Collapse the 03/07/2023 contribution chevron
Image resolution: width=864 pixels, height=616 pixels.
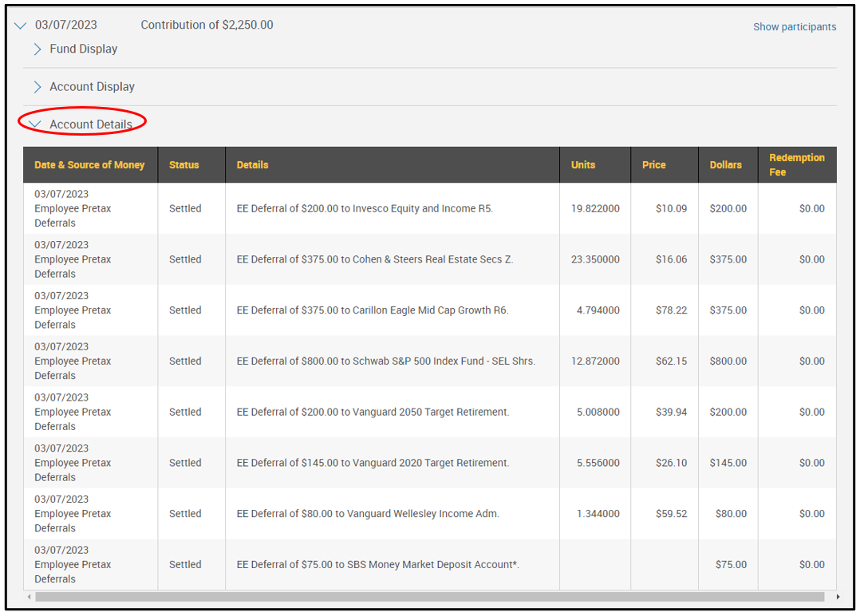click(x=21, y=26)
